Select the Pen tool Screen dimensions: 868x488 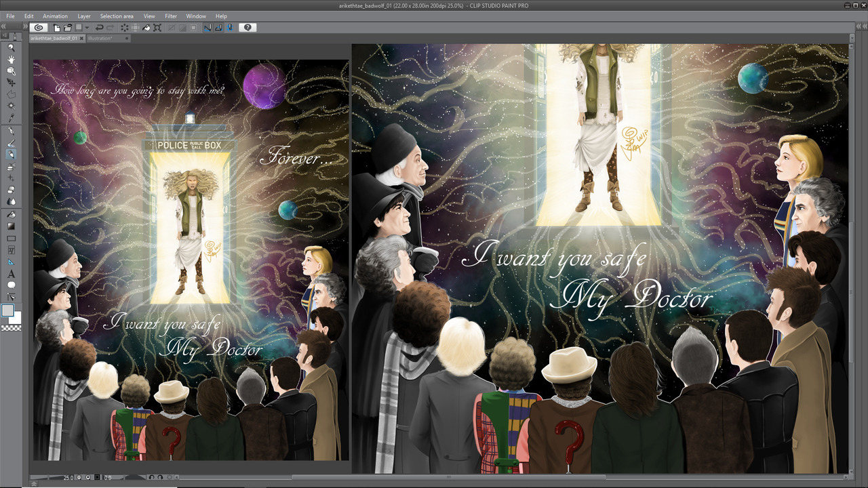pos(11,131)
